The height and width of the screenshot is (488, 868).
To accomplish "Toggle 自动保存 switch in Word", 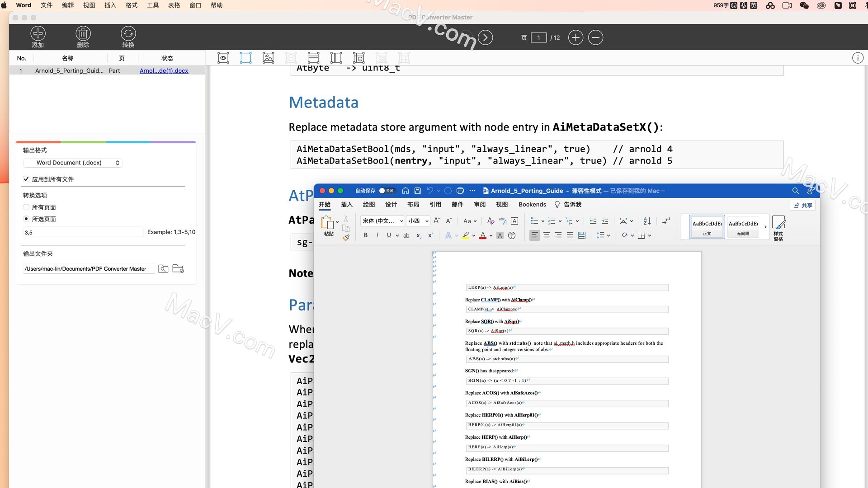I will click(387, 191).
